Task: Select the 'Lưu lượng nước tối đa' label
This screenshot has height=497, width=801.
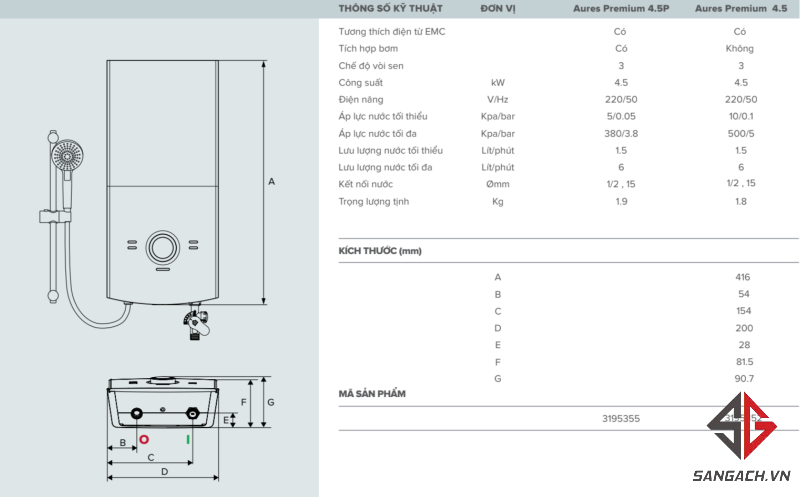Action: pyautogui.click(x=385, y=168)
